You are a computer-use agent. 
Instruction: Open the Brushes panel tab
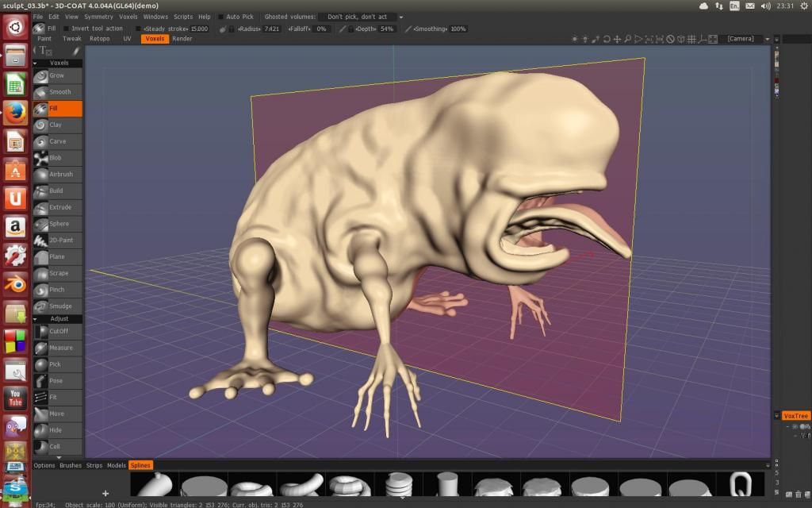[71, 465]
